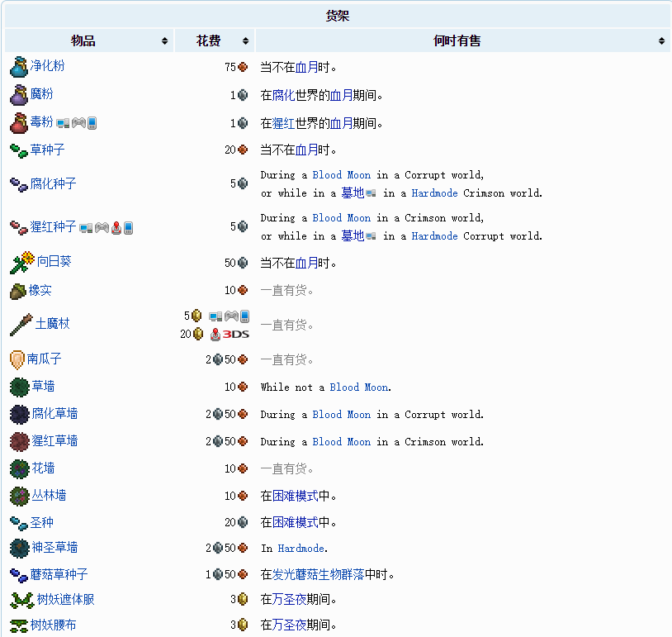The height and width of the screenshot is (637, 672).
Task: Click the '75' price in 净化粉 row
Action: [230, 67]
